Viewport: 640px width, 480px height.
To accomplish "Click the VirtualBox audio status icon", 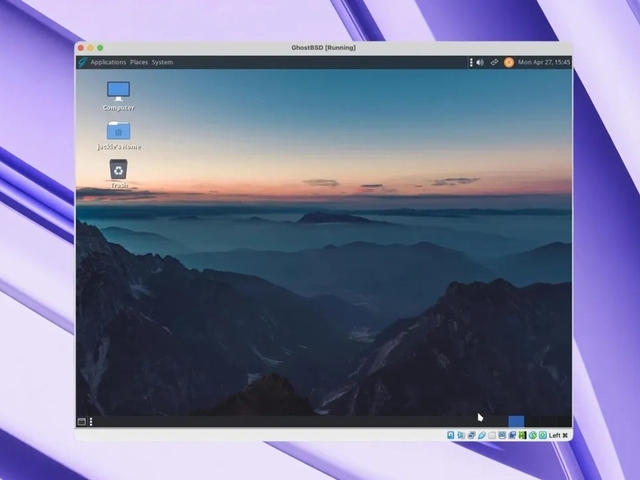I will click(x=461, y=435).
